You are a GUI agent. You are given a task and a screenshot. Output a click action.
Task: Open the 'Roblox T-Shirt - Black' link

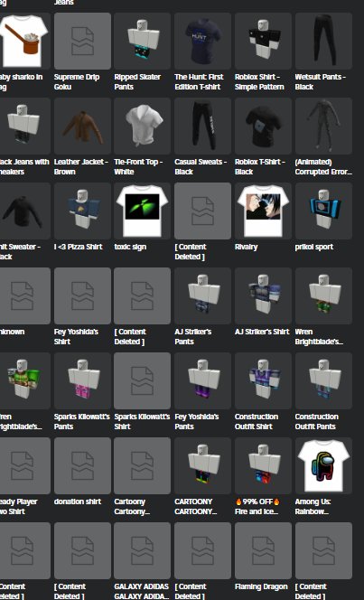259,167
